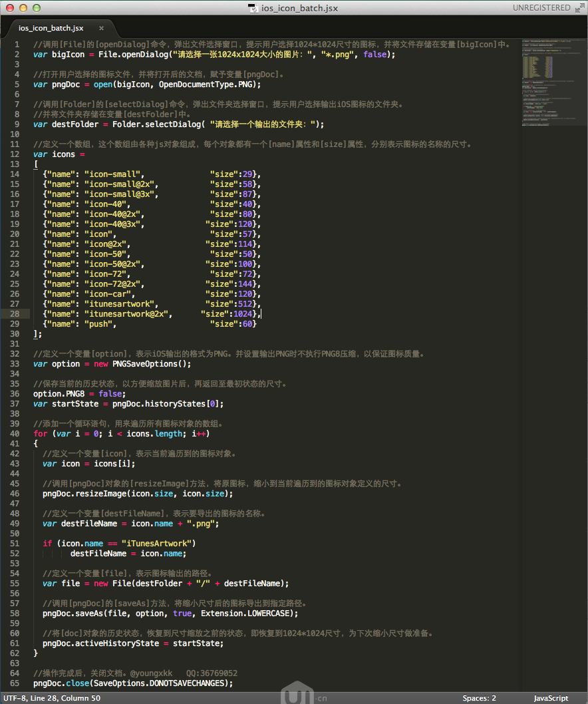The width and height of the screenshot is (588, 704).
Task: Click line number 1 in gutter
Action: coord(17,45)
